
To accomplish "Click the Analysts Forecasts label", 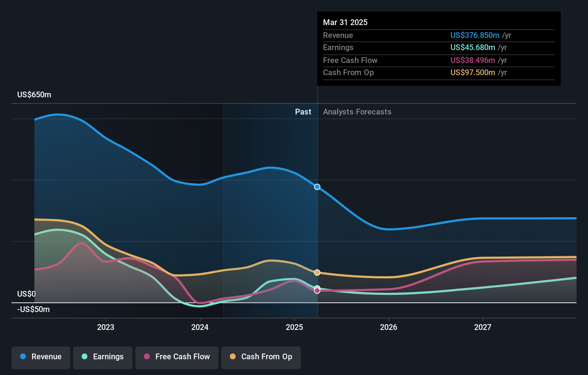I will [x=357, y=112].
